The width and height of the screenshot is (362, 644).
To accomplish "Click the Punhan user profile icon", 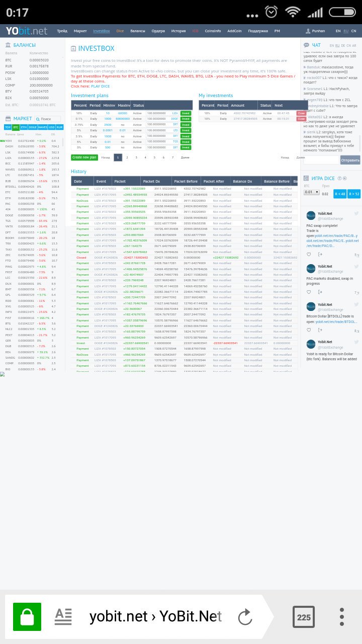I will (308, 31).
